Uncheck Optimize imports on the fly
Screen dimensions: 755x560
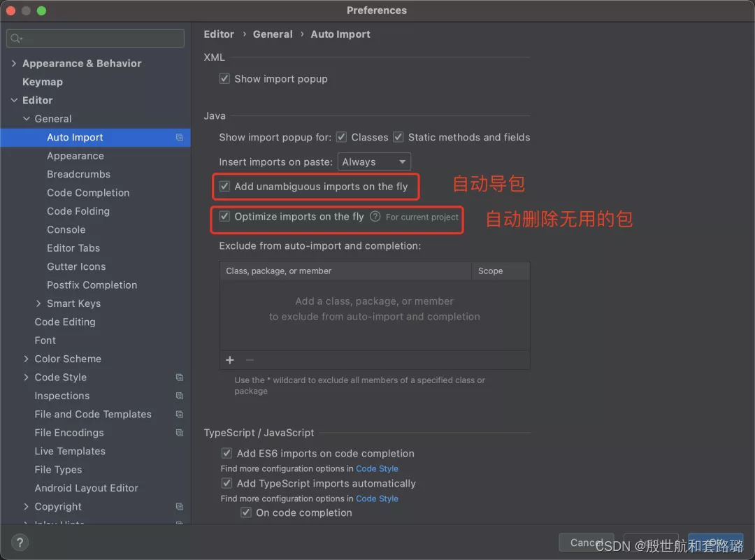(x=224, y=217)
